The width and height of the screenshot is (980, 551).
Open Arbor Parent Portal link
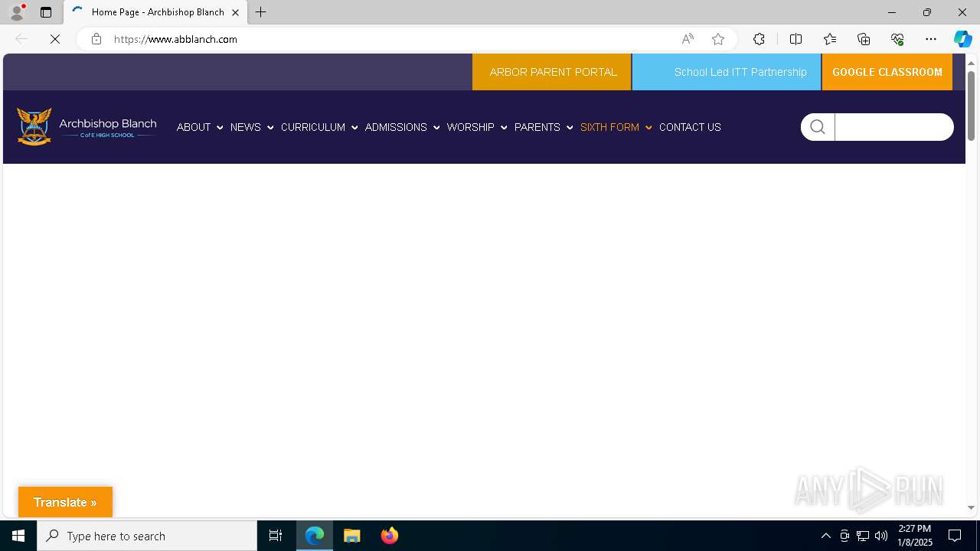tap(552, 72)
